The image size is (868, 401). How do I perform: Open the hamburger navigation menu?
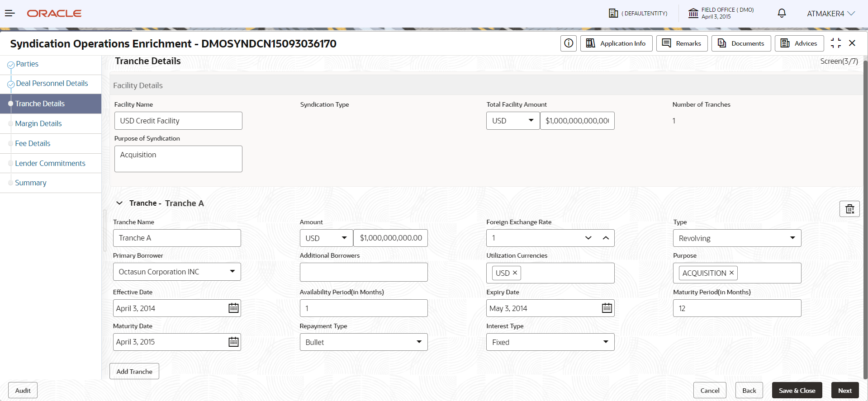tap(9, 14)
